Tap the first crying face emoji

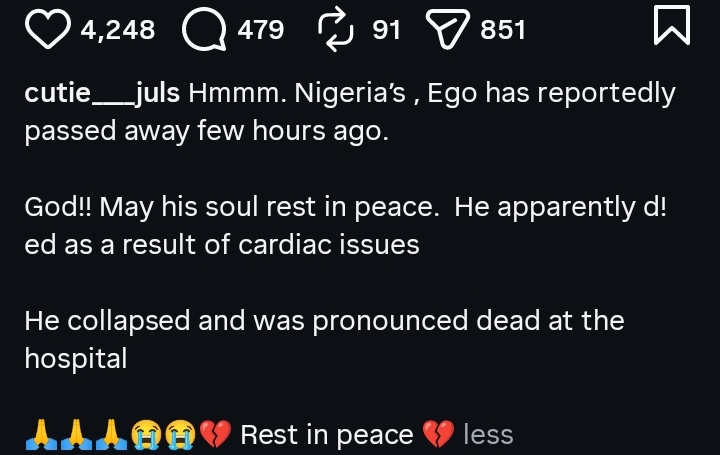pyautogui.click(x=148, y=435)
